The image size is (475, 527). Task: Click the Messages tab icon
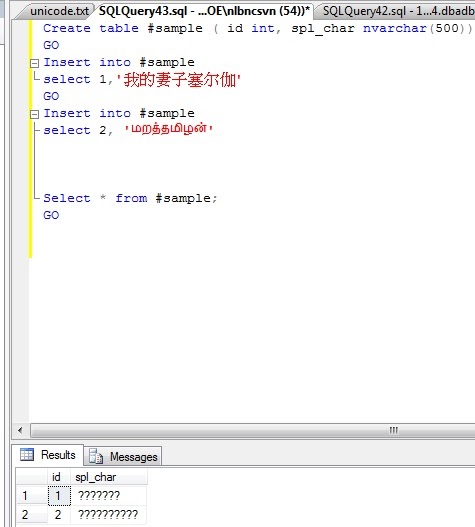[96, 456]
